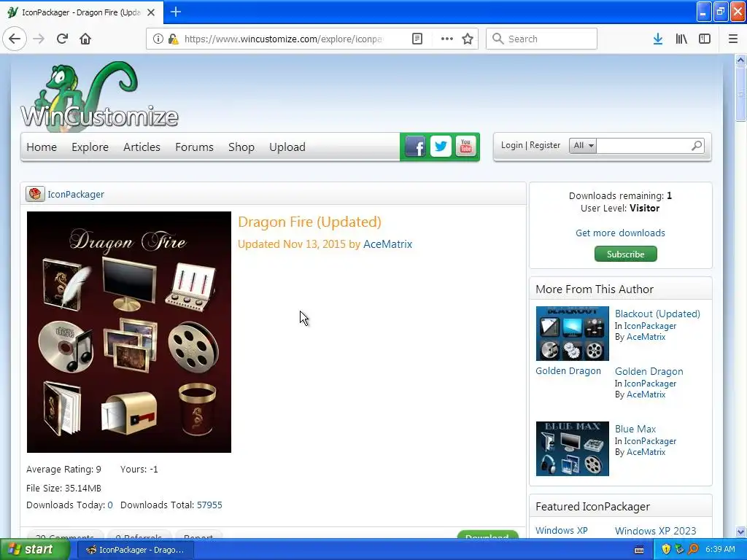This screenshot has height=560, width=747.
Task: Go to Home menu item
Action: click(x=42, y=147)
